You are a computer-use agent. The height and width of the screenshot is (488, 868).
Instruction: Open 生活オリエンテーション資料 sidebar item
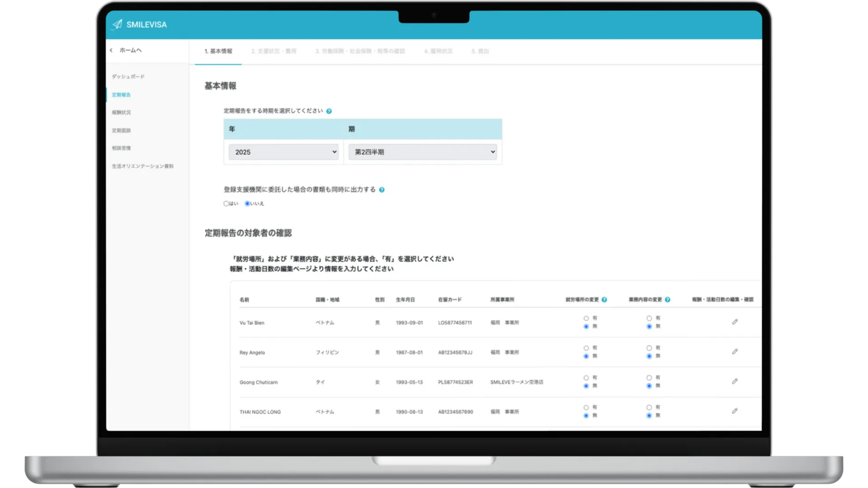pos(142,166)
